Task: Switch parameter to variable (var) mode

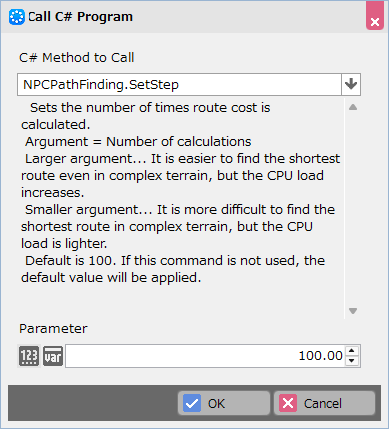Action: (53, 356)
